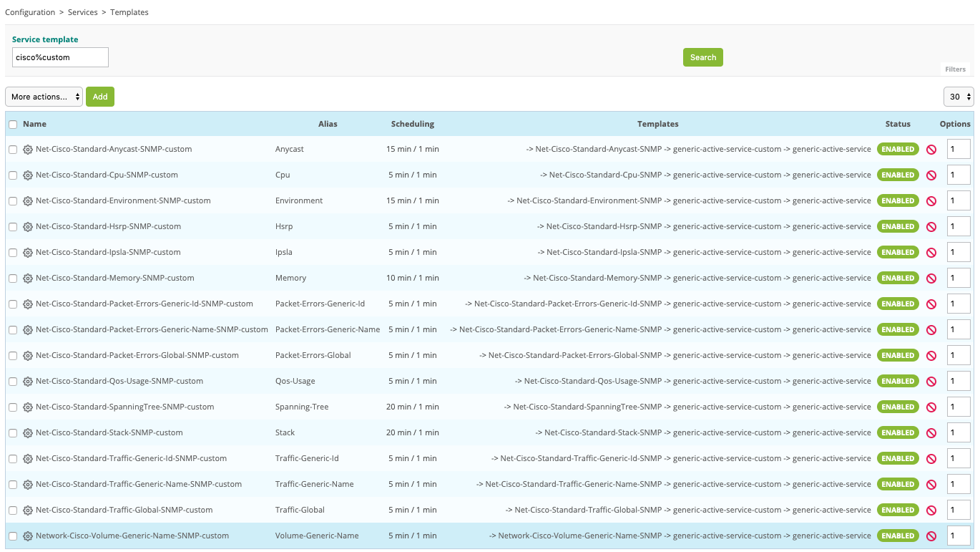Disable Memory template via red icon
The width and height of the screenshot is (980, 552).
[931, 279]
